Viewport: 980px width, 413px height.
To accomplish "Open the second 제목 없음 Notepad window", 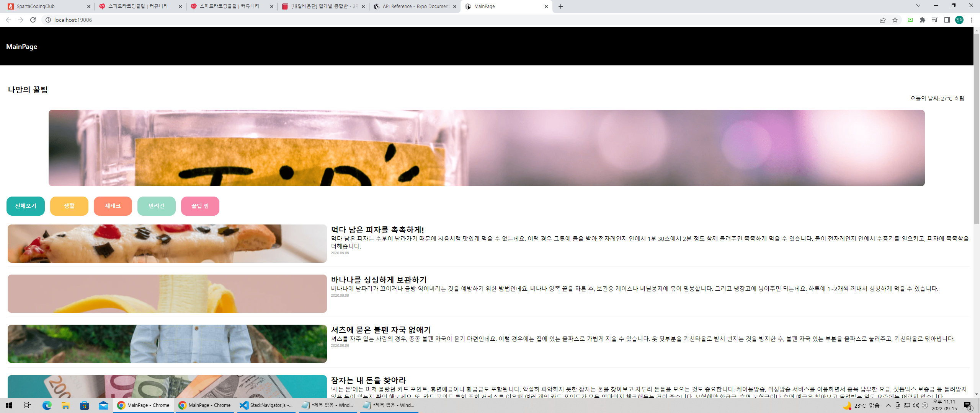I will 389,405.
